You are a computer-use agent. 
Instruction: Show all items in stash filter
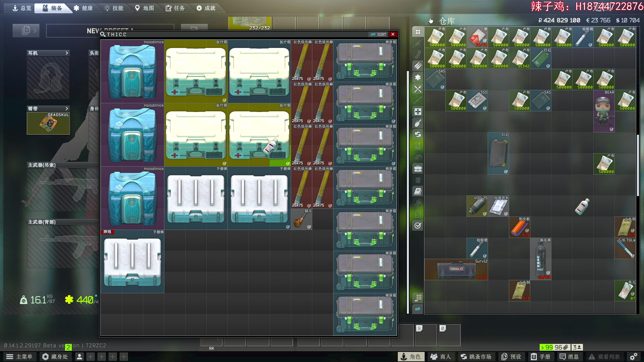pos(418,32)
